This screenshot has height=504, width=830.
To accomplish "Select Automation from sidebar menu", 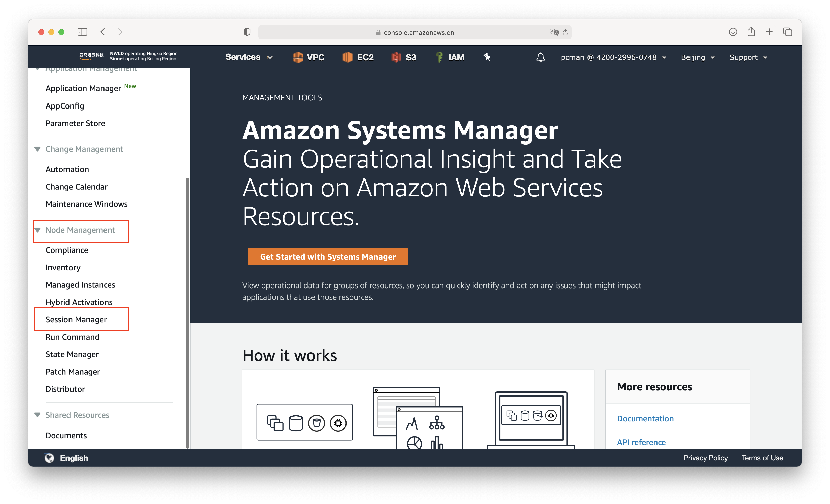I will tap(67, 169).
